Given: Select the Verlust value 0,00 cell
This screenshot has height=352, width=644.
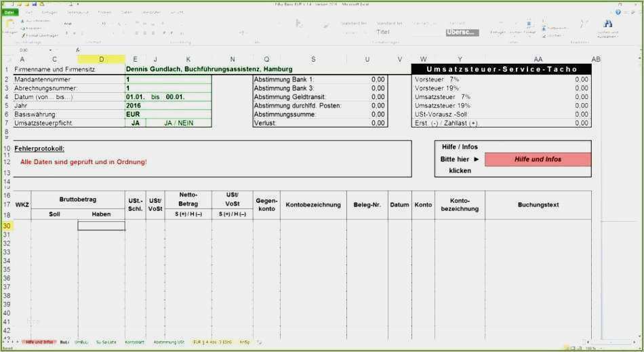Looking at the screenshot, I should 378,123.
